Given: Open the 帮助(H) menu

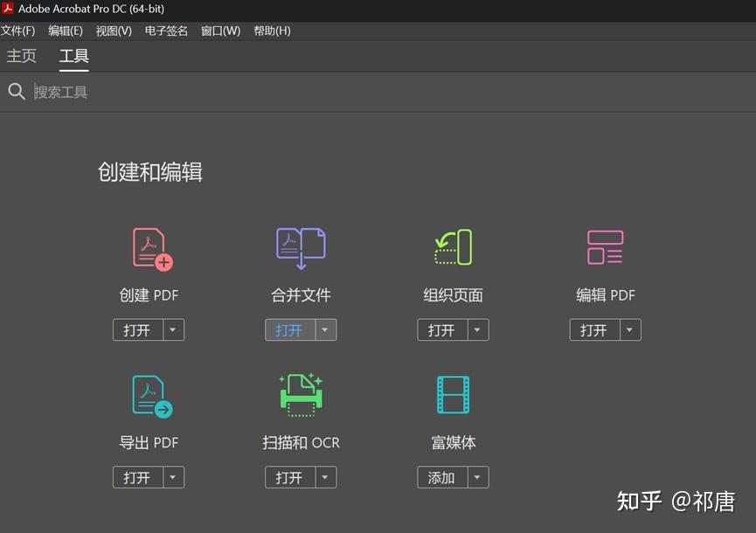Looking at the screenshot, I should tap(272, 31).
